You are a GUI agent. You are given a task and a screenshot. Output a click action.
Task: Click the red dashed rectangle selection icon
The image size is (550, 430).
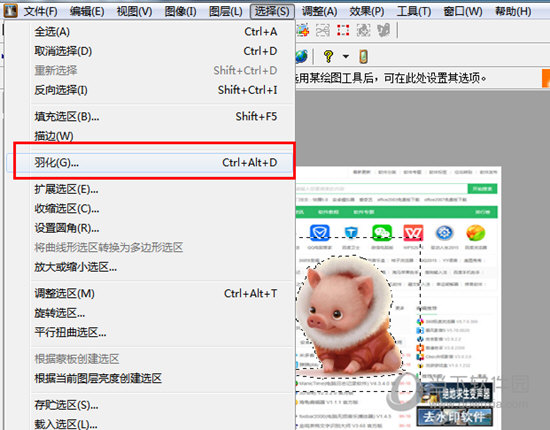(343, 30)
